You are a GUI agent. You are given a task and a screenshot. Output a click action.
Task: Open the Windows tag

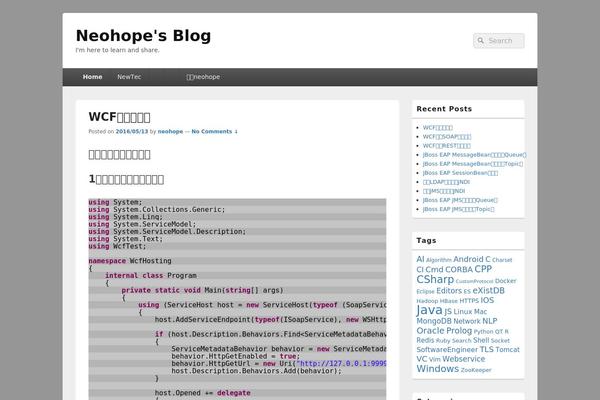pyautogui.click(x=437, y=369)
